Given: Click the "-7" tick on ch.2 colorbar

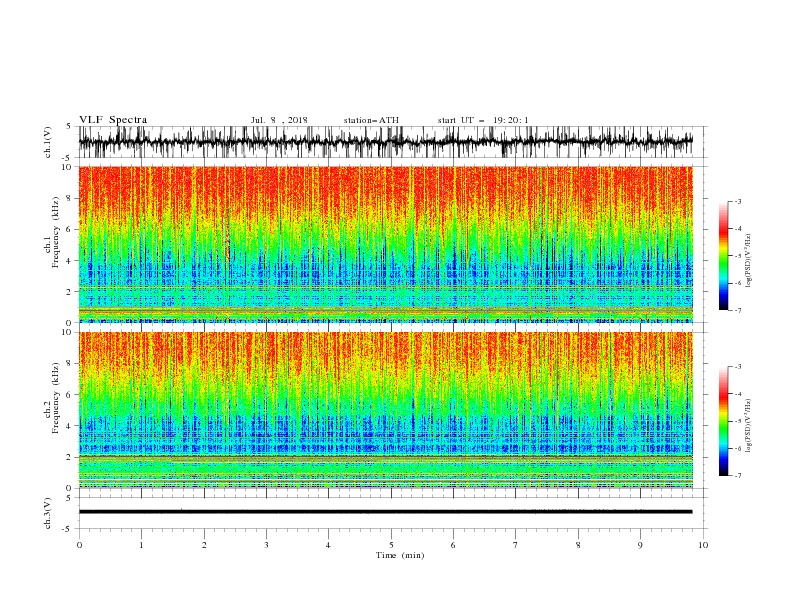Looking at the screenshot, I should (738, 476).
